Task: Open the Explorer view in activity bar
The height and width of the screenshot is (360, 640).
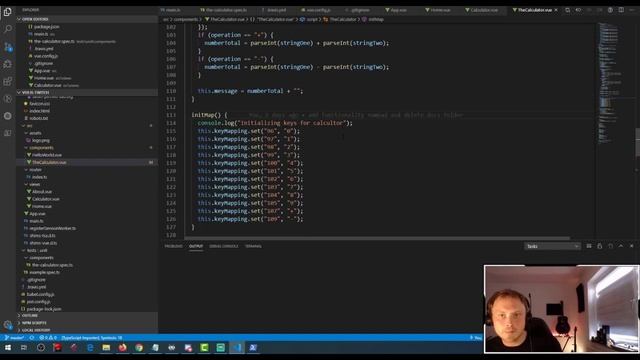Action: (7, 12)
